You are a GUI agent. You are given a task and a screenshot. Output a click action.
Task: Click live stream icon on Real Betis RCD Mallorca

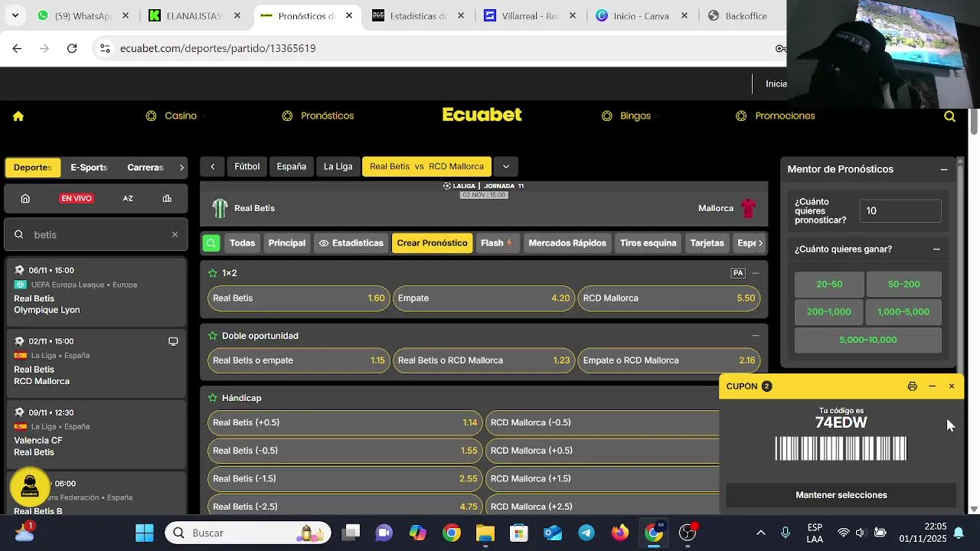pos(173,341)
